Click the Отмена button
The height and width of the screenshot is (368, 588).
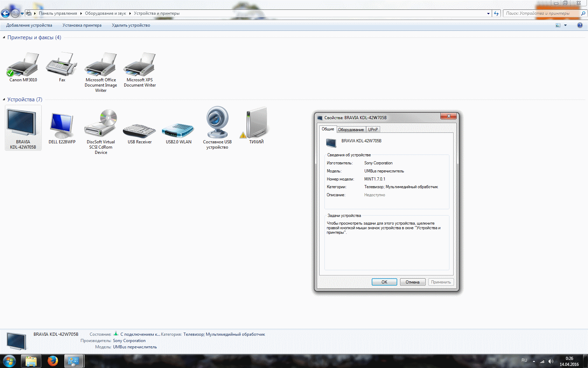(413, 282)
